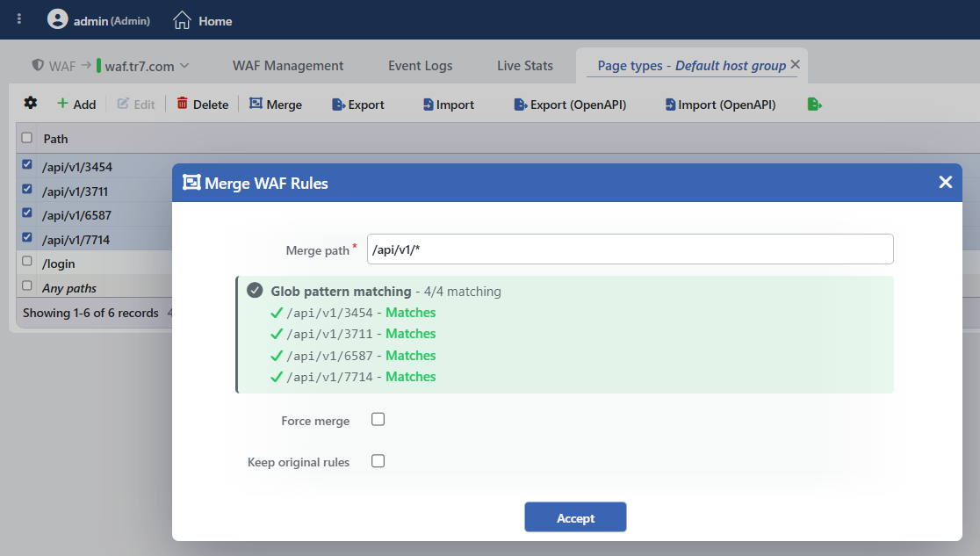Select the /login table row text
The width and height of the screenshot is (980, 556).
click(59, 264)
